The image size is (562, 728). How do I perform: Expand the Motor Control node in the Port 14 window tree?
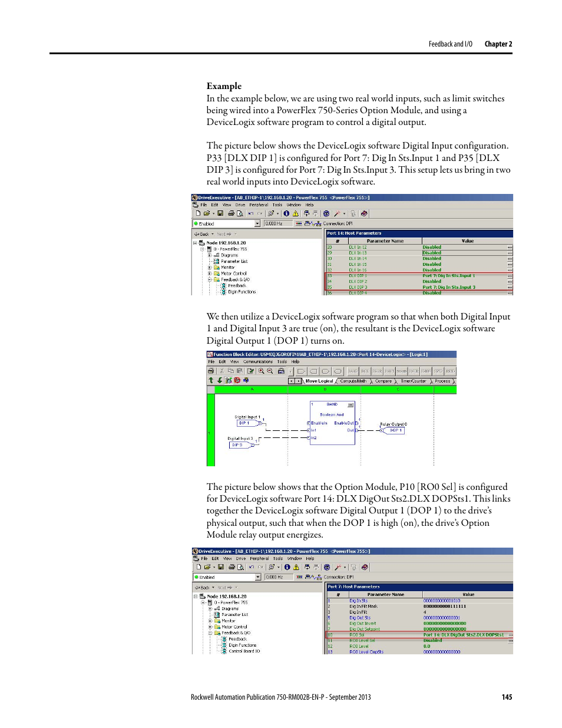209,274
